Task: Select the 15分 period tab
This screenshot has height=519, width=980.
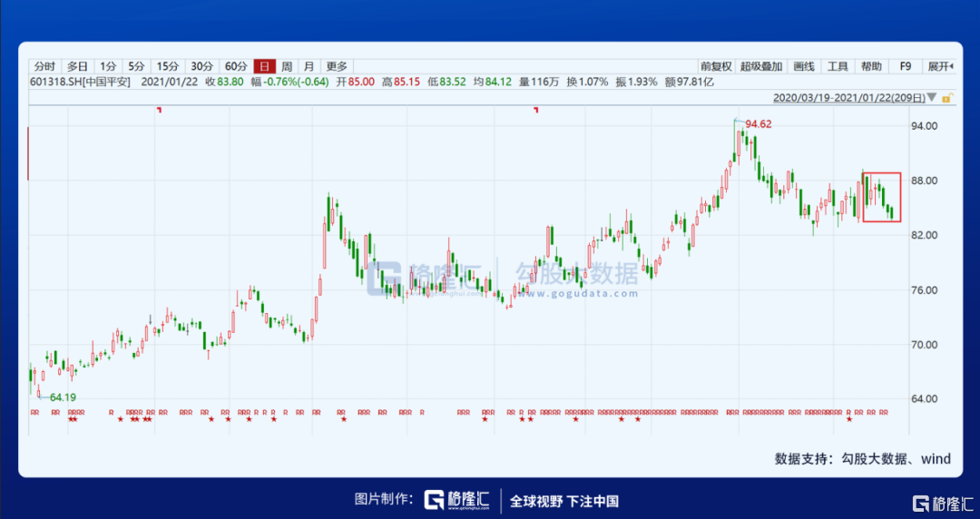Action: (168, 66)
